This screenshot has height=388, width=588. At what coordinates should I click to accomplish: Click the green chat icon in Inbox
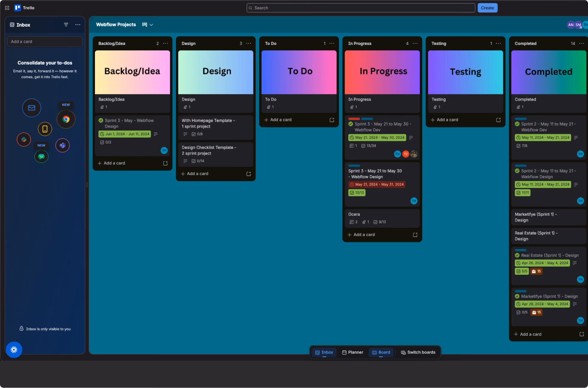(41, 156)
